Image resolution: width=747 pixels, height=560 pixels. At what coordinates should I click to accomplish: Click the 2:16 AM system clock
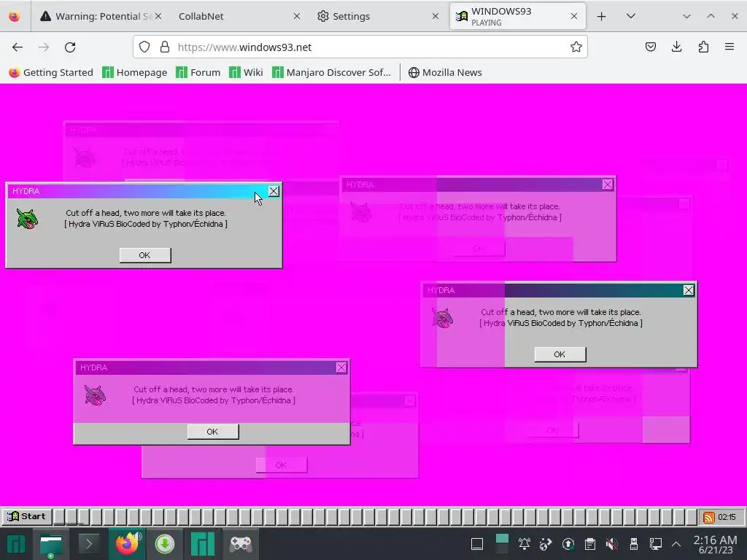pyautogui.click(x=715, y=544)
